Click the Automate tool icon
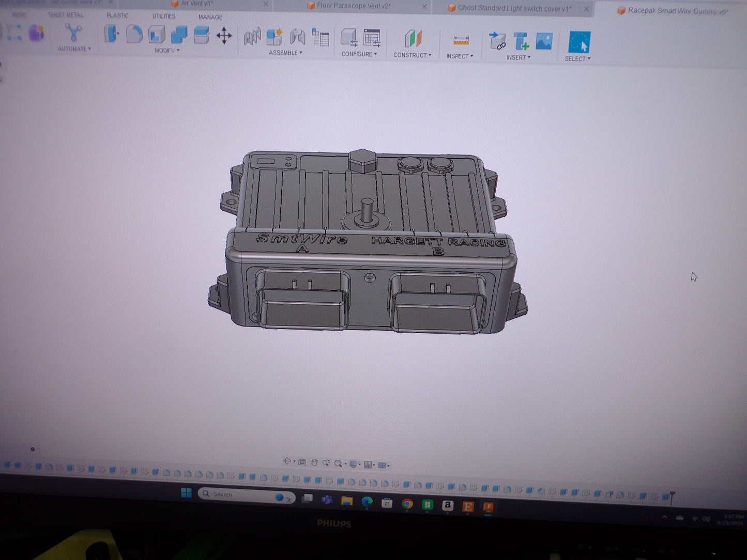The width and height of the screenshot is (747, 560). tap(73, 33)
